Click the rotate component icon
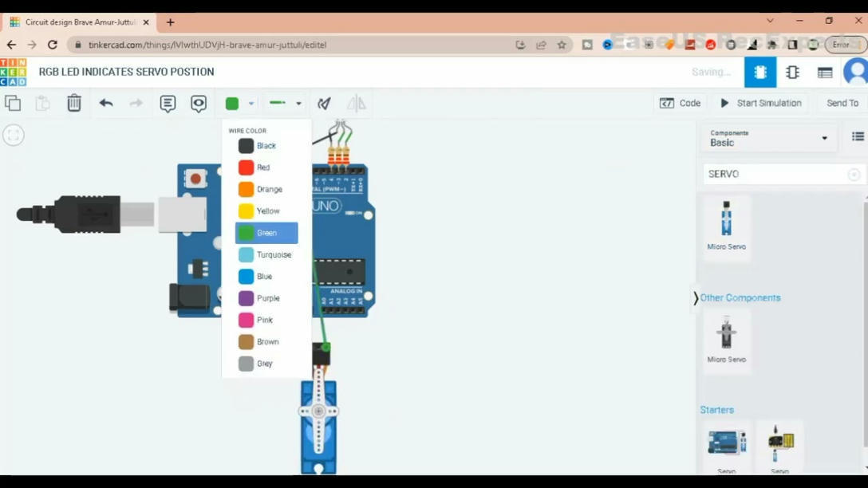Image resolution: width=868 pixels, height=488 pixels. (324, 104)
